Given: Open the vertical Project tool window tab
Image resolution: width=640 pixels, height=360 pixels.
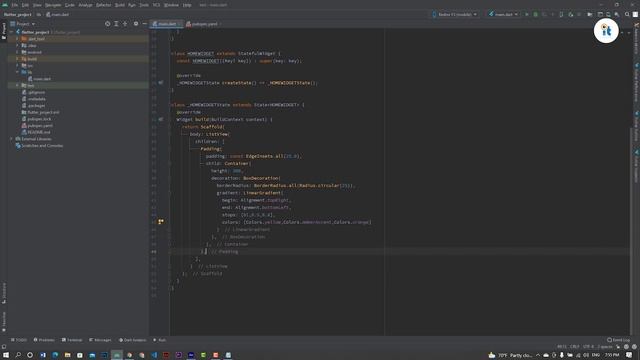Looking at the screenshot, I should 4,31.
